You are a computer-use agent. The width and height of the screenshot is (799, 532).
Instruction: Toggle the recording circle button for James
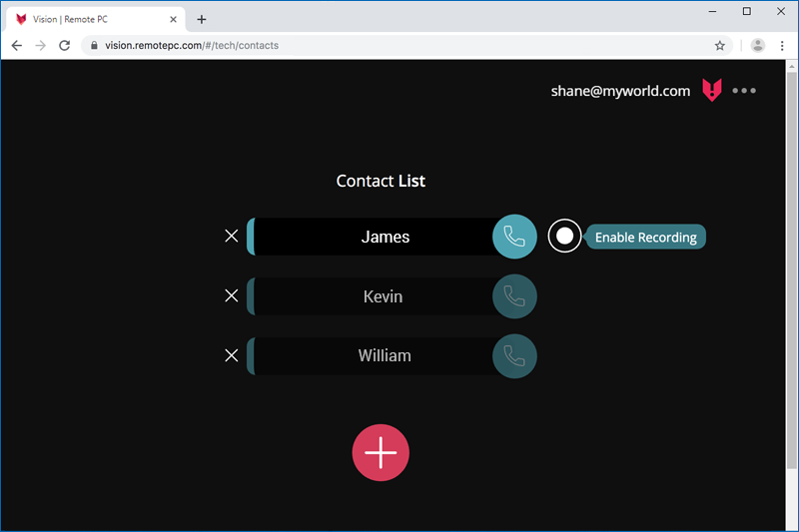click(x=564, y=236)
